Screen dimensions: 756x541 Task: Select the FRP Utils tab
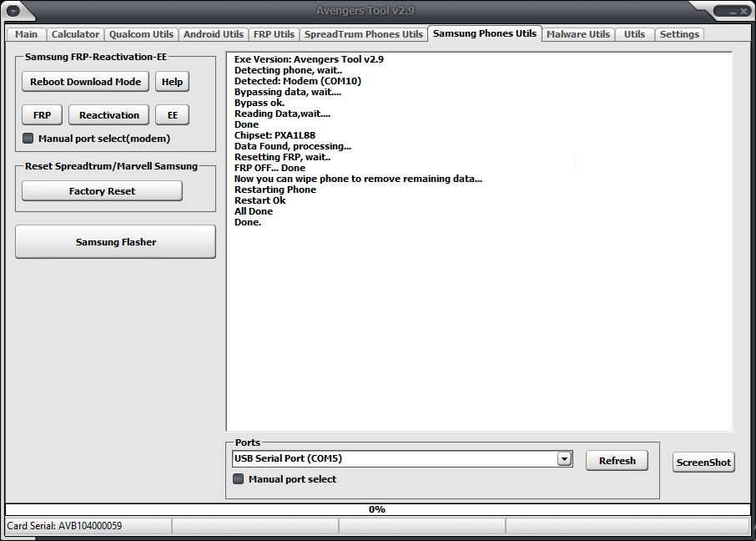pyautogui.click(x=274, y=34)
